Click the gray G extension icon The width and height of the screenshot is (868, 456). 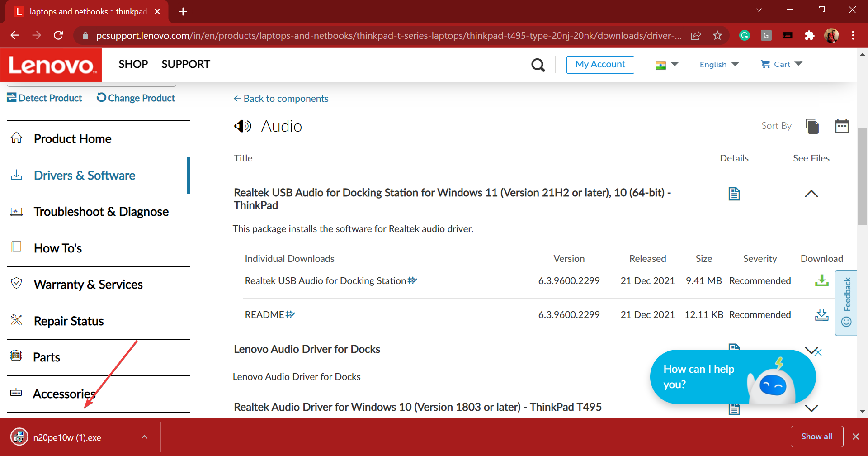(x=766, y=35)
